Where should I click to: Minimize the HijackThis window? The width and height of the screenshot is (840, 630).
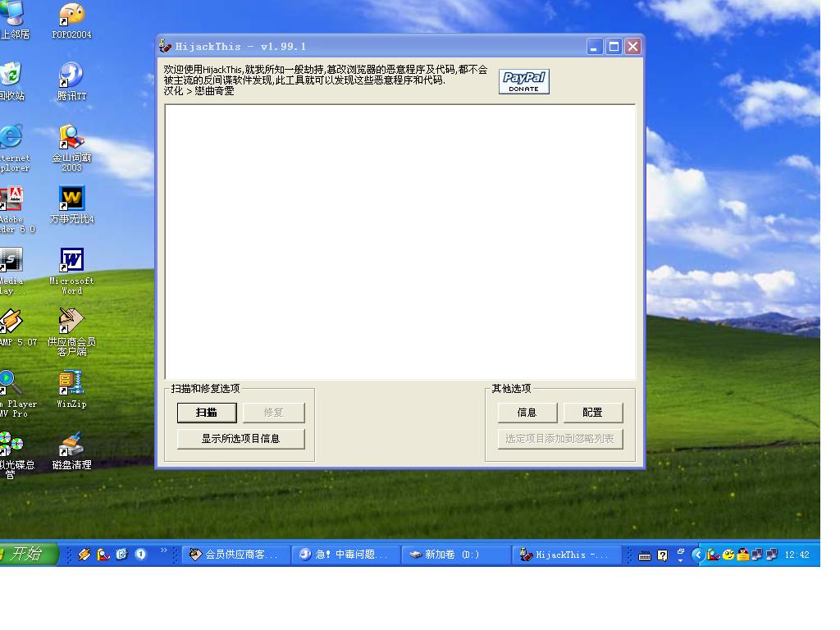coord(594,47)
